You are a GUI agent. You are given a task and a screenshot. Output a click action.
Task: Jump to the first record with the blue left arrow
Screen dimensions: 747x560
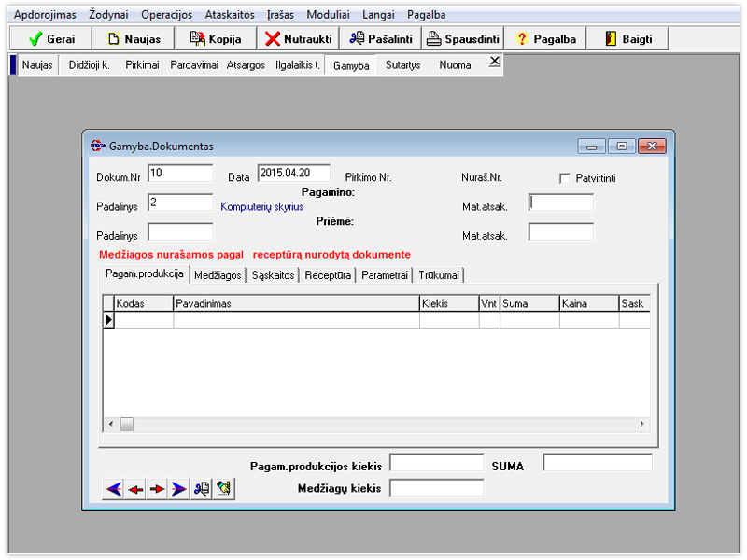[113, 489]
